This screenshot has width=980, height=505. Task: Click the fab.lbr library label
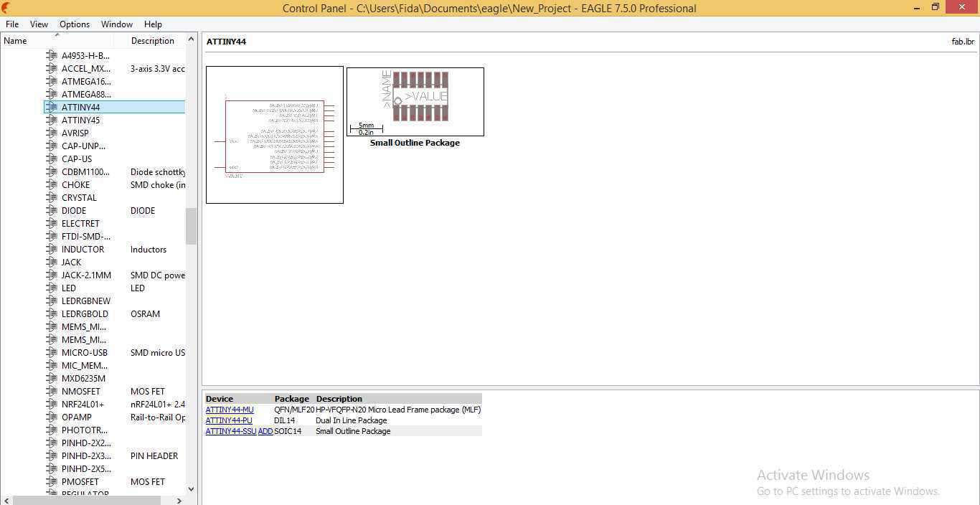click(x=963, y=42)
